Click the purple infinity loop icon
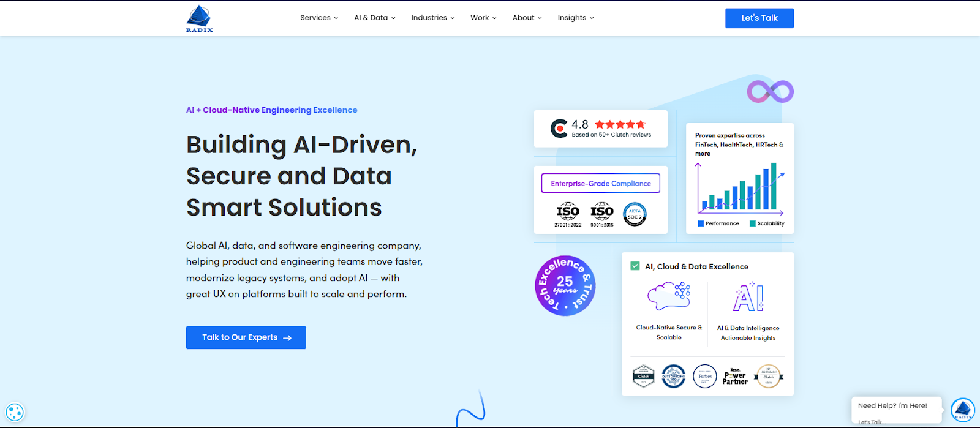This screenshot has width=980, height=428. tap(771, 92)
